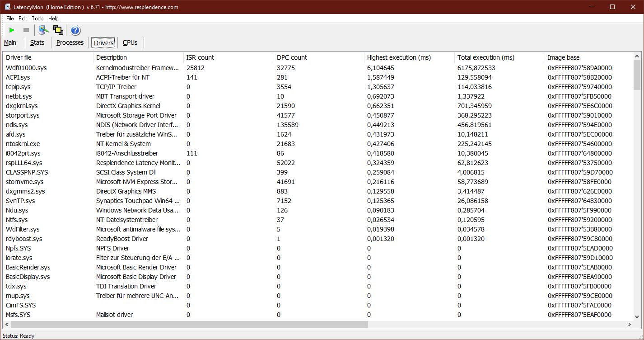Select the mup.sys driver row
Image resolution: width=644 pixels, height=340 pixels.
(x=318, y=296)
